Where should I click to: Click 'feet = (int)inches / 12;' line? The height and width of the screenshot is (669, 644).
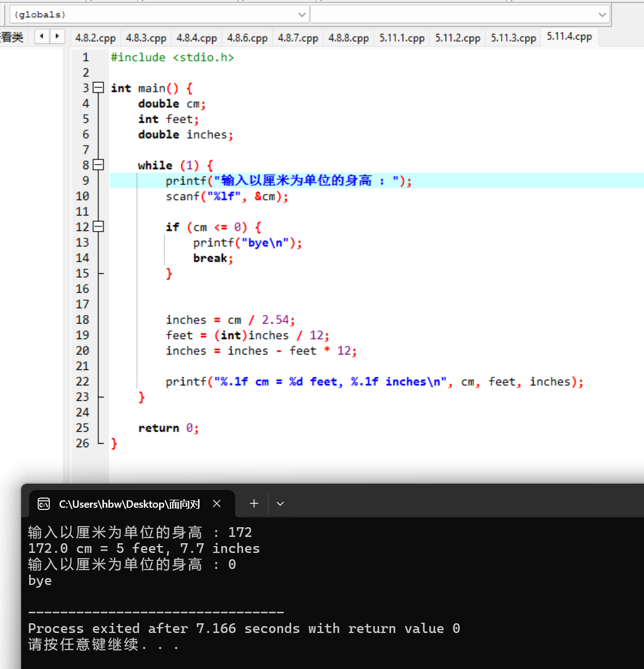(x=247, y=335)
